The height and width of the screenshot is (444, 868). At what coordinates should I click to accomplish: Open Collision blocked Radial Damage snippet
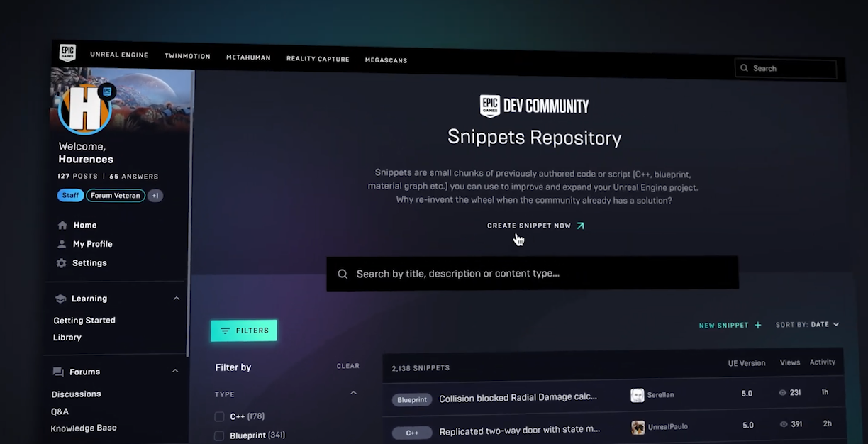pyautogui.click(x=518, y=397)
